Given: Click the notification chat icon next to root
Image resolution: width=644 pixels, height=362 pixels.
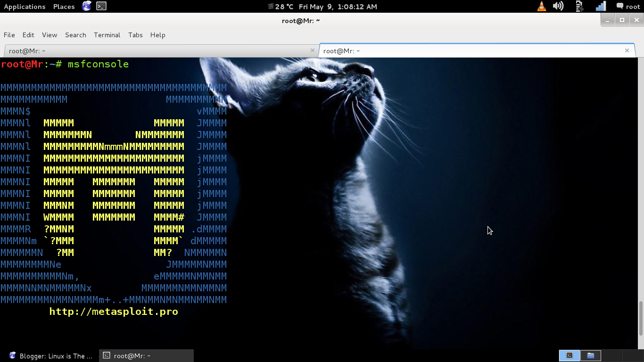Looking at the screenshot, I should coord(619,6).
